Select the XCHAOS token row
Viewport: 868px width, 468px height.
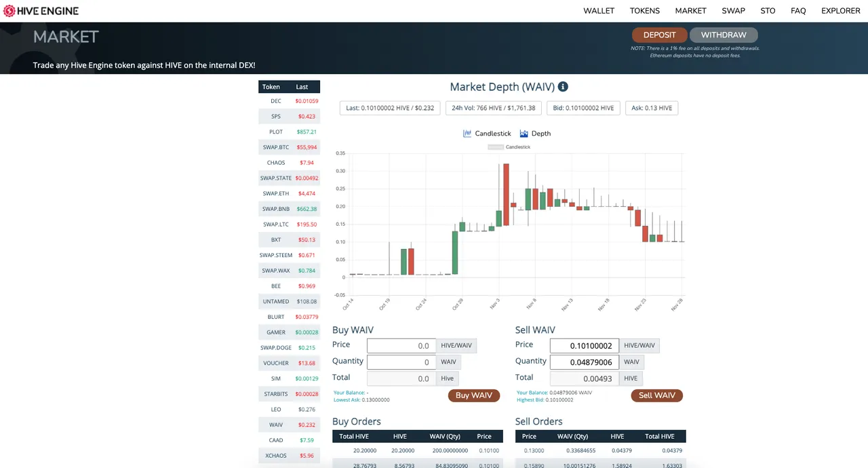click(x=289, y=456)
